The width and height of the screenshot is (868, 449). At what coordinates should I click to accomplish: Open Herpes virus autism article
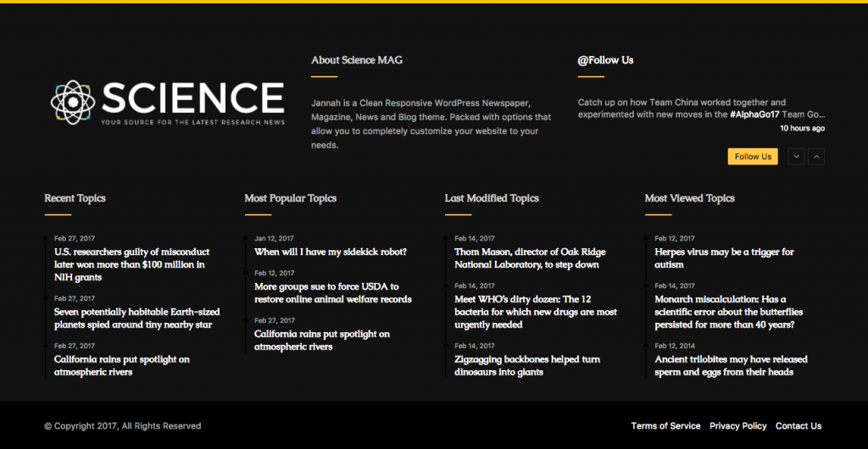point(724,258)
